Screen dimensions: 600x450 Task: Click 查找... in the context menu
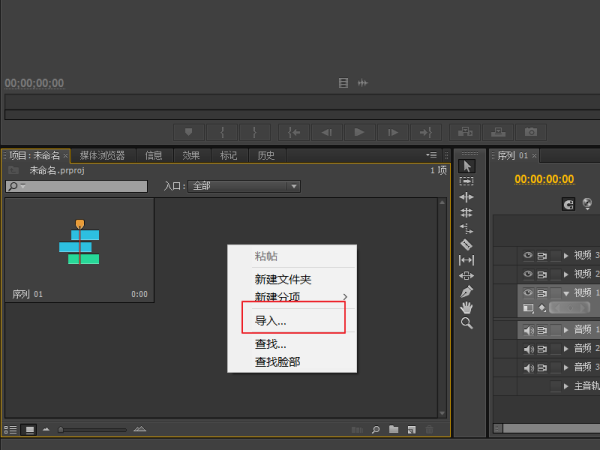270,345
